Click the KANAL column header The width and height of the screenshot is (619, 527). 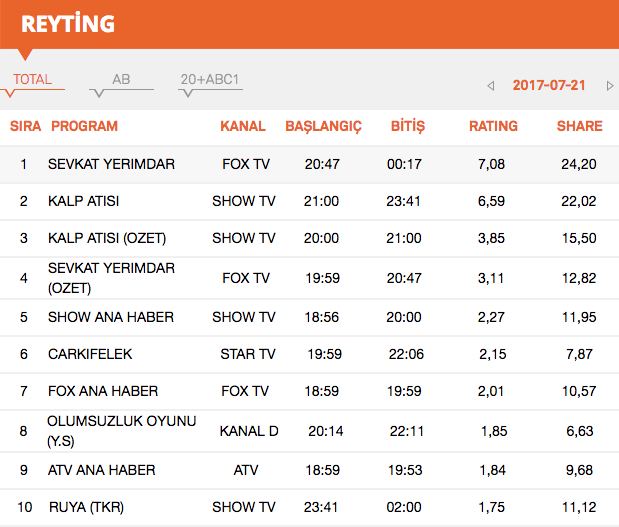pyautogui.click(x=243, y=126)
